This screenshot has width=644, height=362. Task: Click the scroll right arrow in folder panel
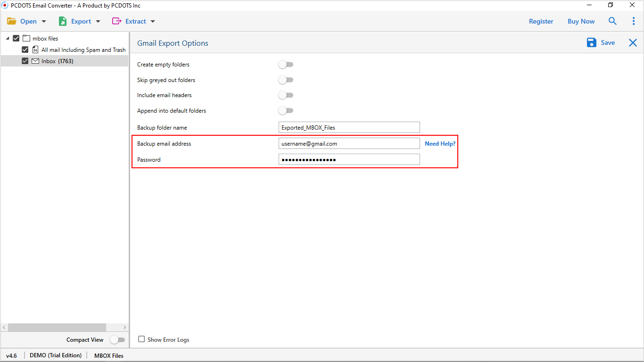124,327
